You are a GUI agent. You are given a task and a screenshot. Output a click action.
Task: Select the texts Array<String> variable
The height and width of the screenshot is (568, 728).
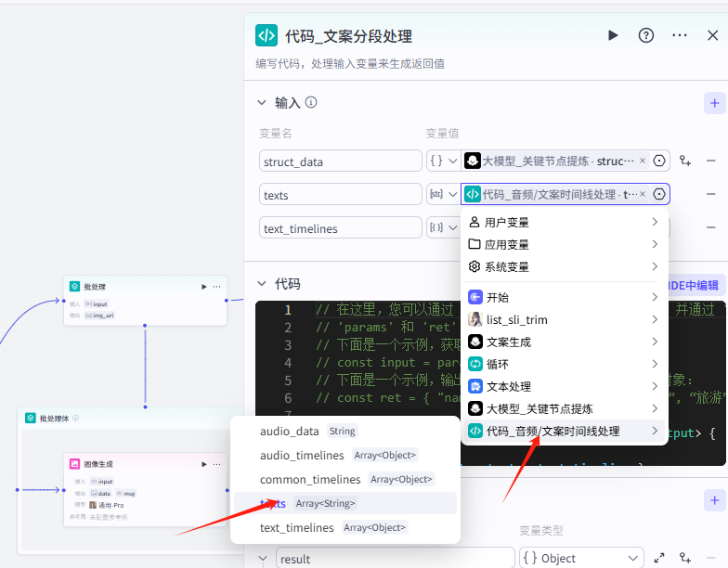click(345, 503)
